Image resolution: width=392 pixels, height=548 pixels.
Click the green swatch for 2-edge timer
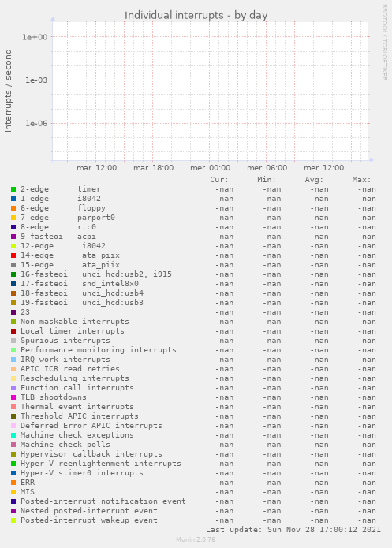tap(13, 189)
